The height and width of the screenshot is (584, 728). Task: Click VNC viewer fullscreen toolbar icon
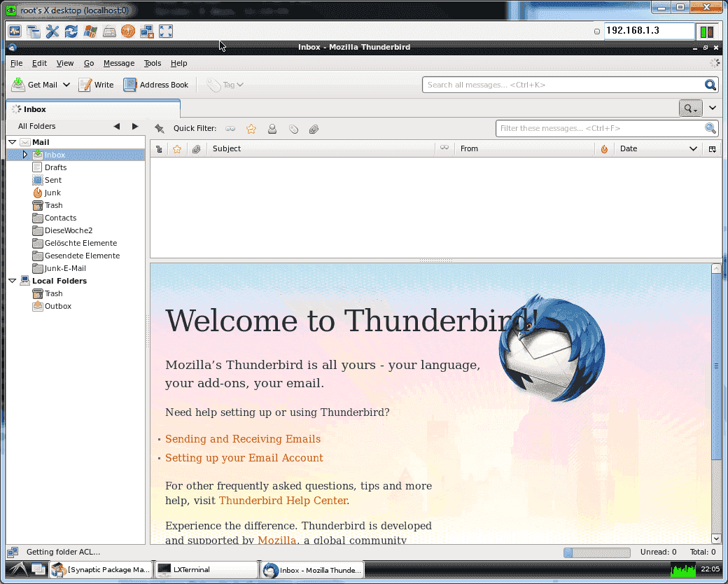click(166, 31)
